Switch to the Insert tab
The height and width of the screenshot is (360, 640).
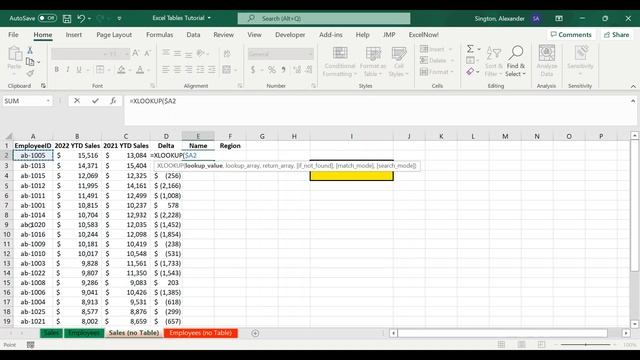coord(73,35)
